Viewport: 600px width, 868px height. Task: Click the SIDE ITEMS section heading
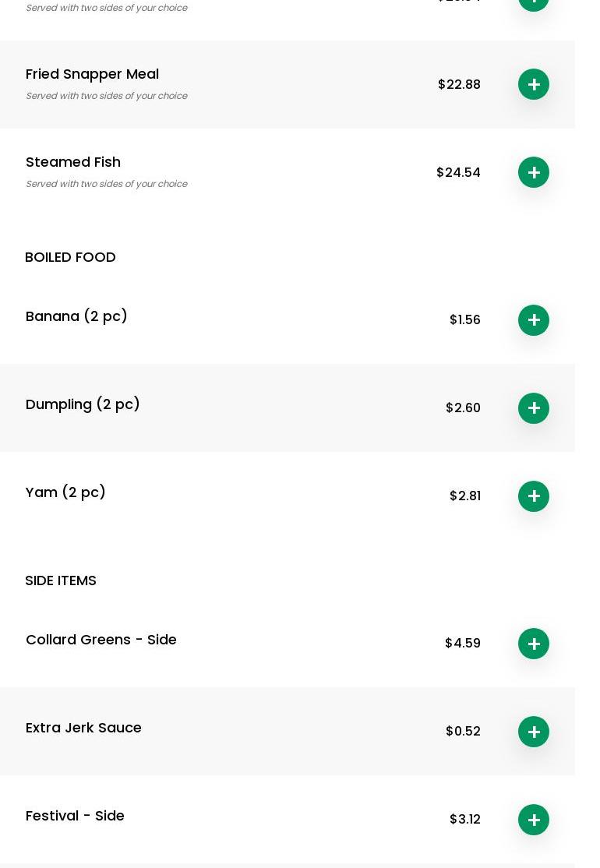click(x=61, y=580)
